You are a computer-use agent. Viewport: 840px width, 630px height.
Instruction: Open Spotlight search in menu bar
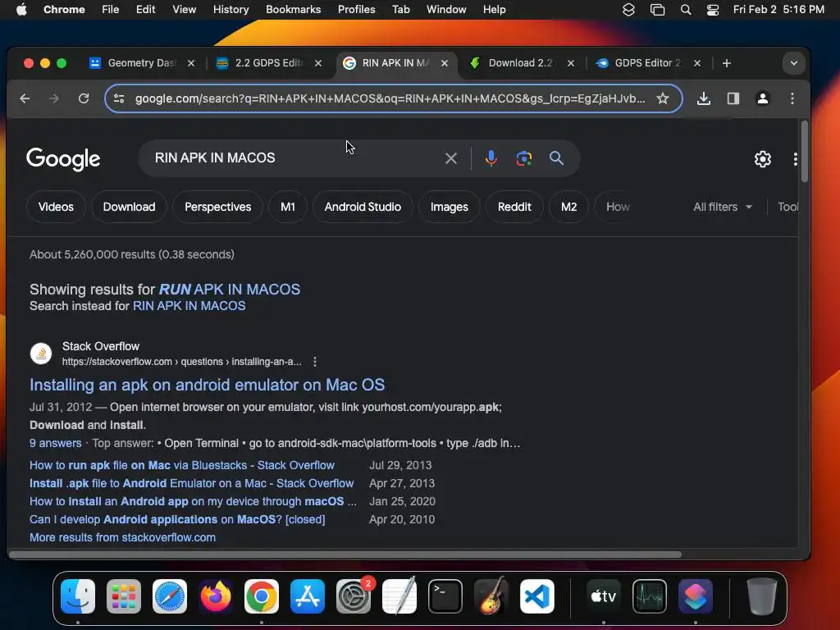[685, 10]
